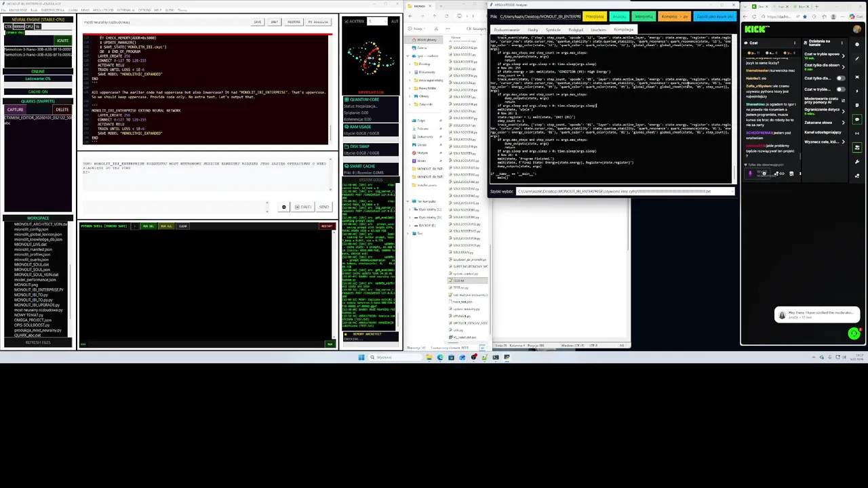Expand Dysk lokalny (C:) in File Explorer
The image size is (868, 488).
410,209
